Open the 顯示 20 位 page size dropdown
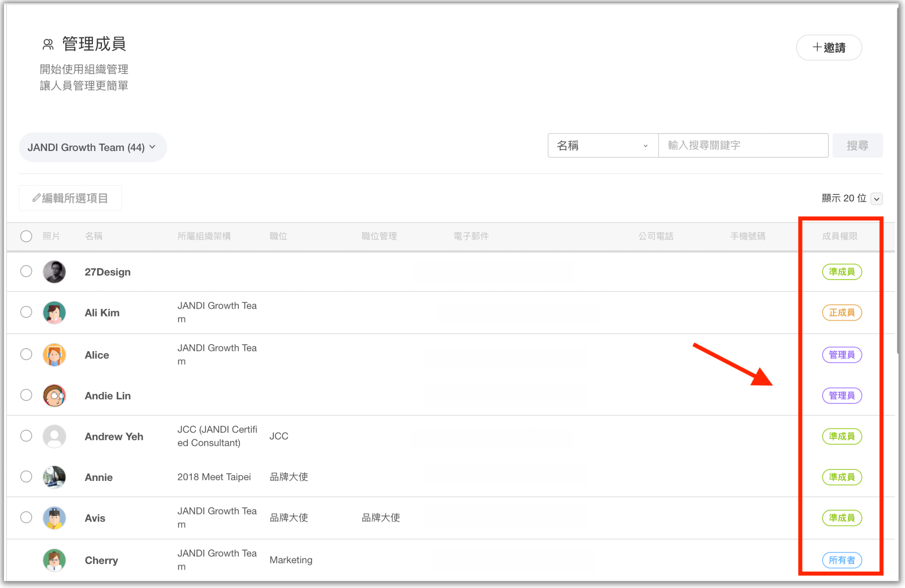 [x=877, y=199]
